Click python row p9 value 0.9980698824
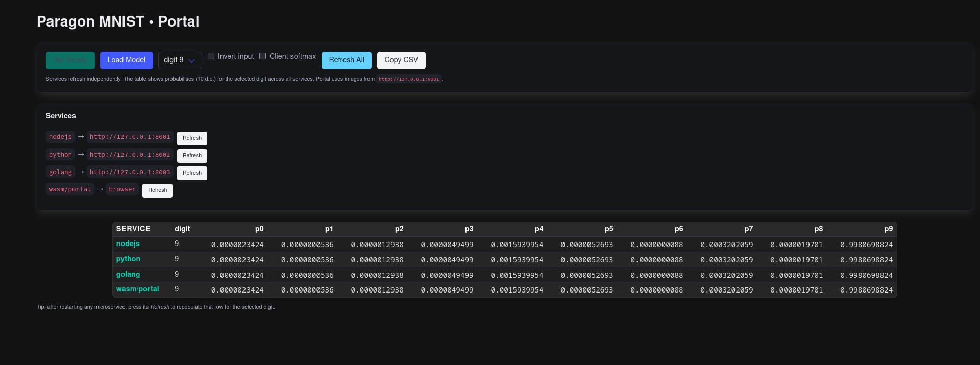Image resolution: width=980 pixels, height=365 pixels. pos(867,260)
